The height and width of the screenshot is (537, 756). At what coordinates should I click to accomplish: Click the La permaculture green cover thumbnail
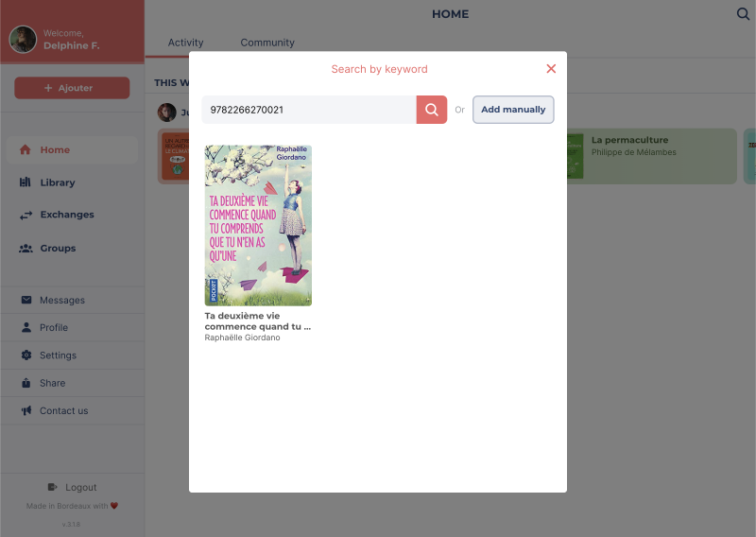[x=576, y=156]
